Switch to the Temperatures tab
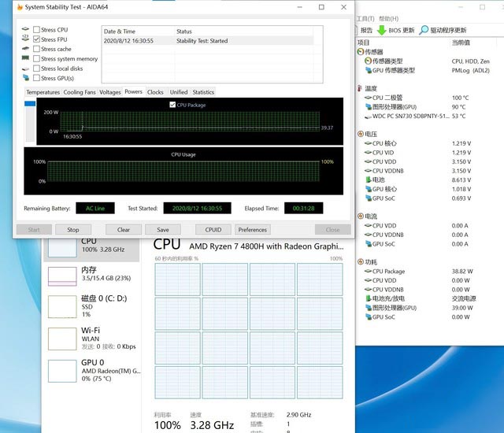Screen dimensions: 504x433 pyautogui.click(x=43, y=92)
